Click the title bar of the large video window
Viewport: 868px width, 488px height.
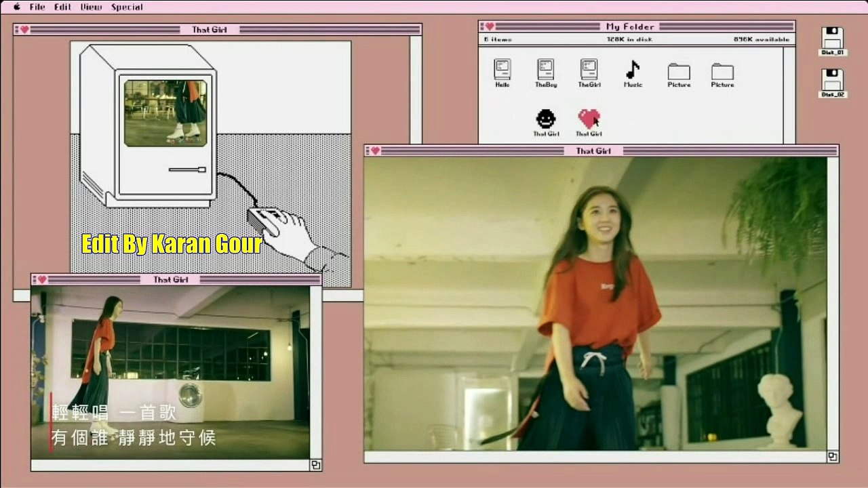click(x=601, y=150)
